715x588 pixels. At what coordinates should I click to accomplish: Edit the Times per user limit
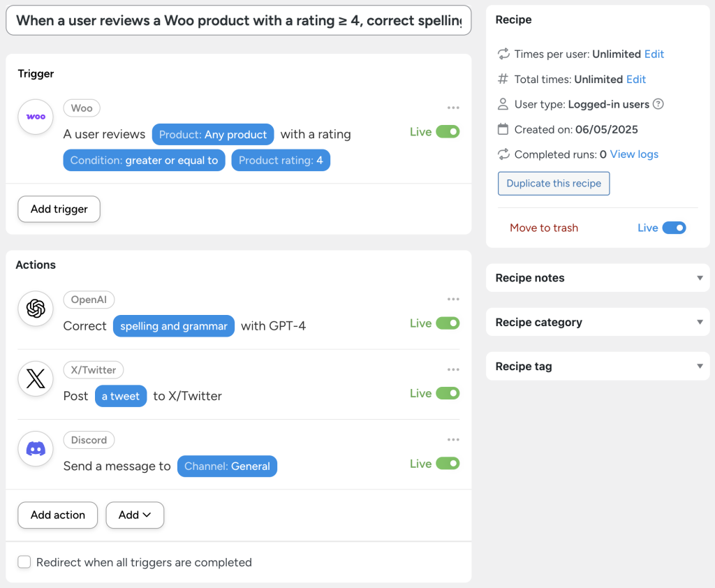pos(653,54)
